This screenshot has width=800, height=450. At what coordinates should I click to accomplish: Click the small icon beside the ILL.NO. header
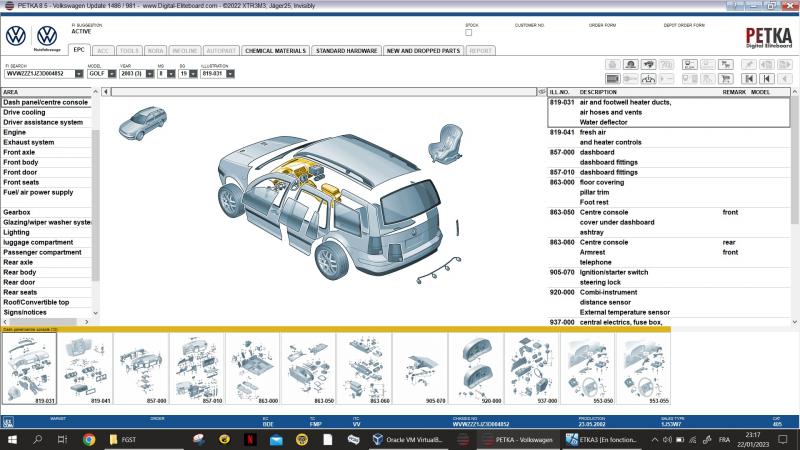pyautogui.click(x=542, y=92)
